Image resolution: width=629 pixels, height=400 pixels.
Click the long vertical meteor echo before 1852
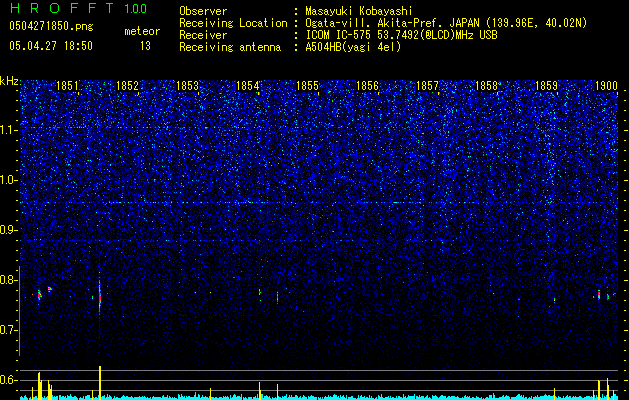tap(99, 297)
